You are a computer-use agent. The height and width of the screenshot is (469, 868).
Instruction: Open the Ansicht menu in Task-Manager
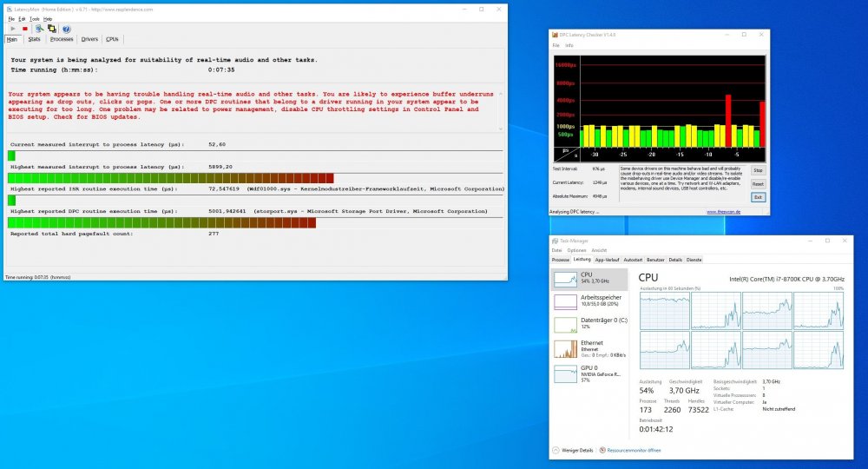(x=599, y=250)
